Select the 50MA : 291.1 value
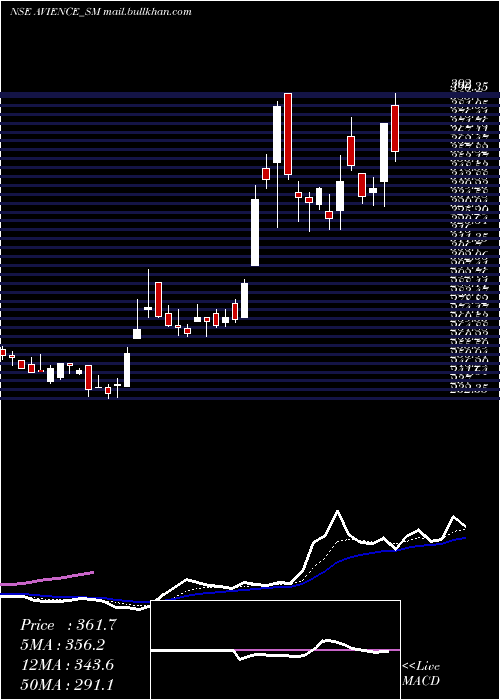Screen dimensions: 500x700 [x=67, y=684]
